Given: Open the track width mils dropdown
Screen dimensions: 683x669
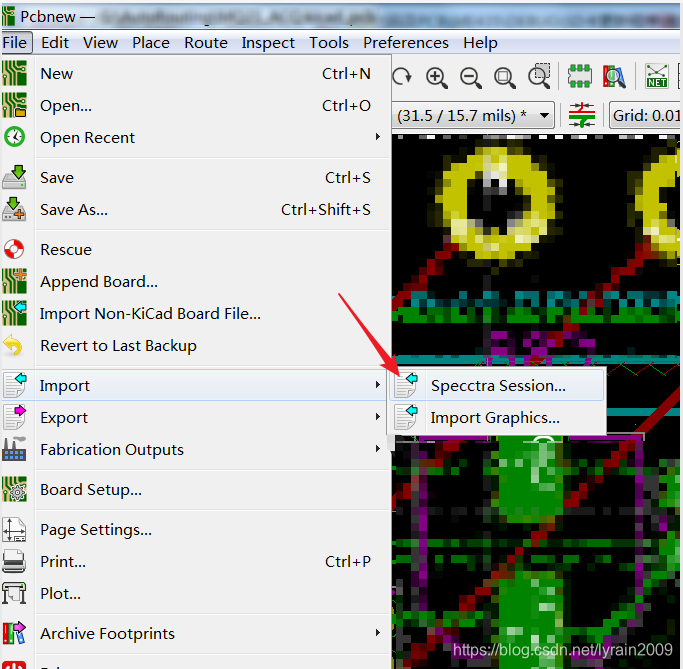Looking at the screenshot, I should (x=473, y=115).
